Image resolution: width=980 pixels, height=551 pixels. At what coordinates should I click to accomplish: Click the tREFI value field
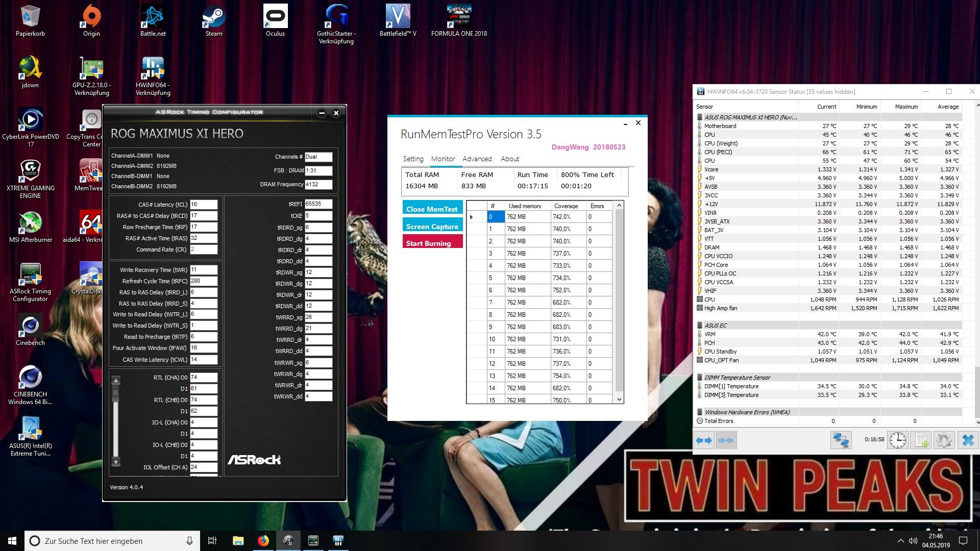[318, 204]
